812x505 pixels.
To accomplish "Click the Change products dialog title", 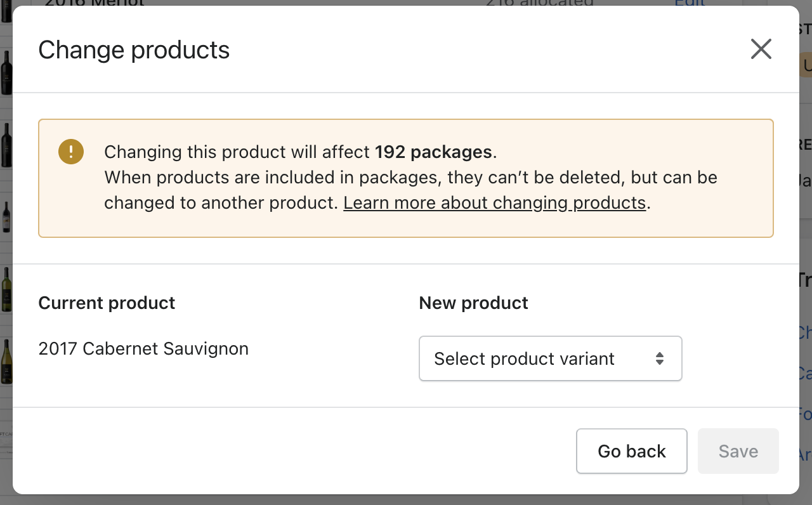I will pyautogui.click(x=134, y=49).
